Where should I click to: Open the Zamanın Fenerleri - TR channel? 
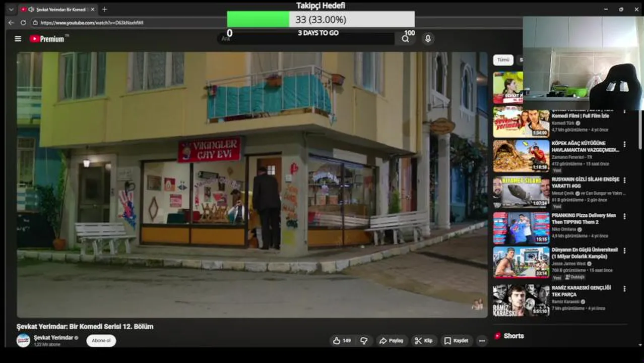pyautogui.click(x=572, y=157)
